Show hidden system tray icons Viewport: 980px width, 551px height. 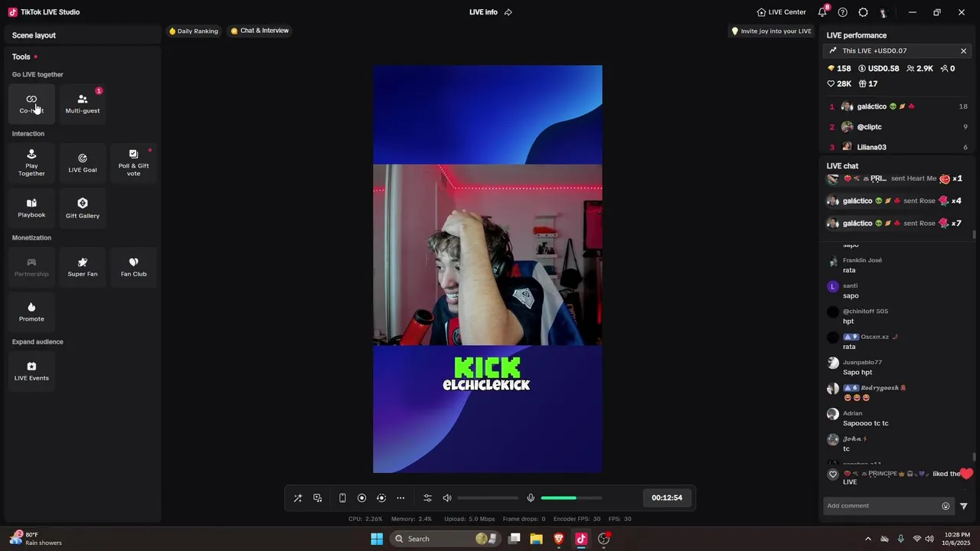coord(867,539)
